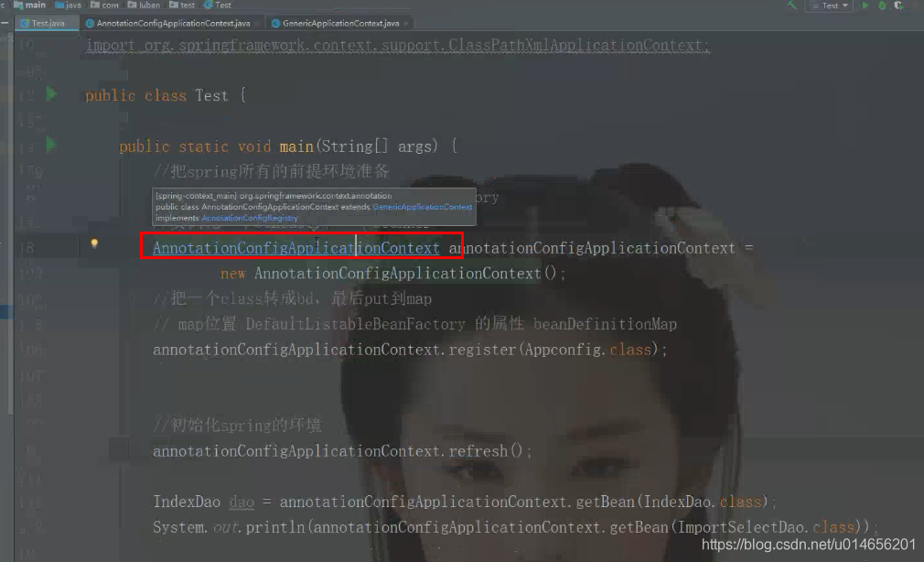Viewport: 924px width, 562px height.
Task: Click the 'dao' variable name
Action: tap(242, 502)
